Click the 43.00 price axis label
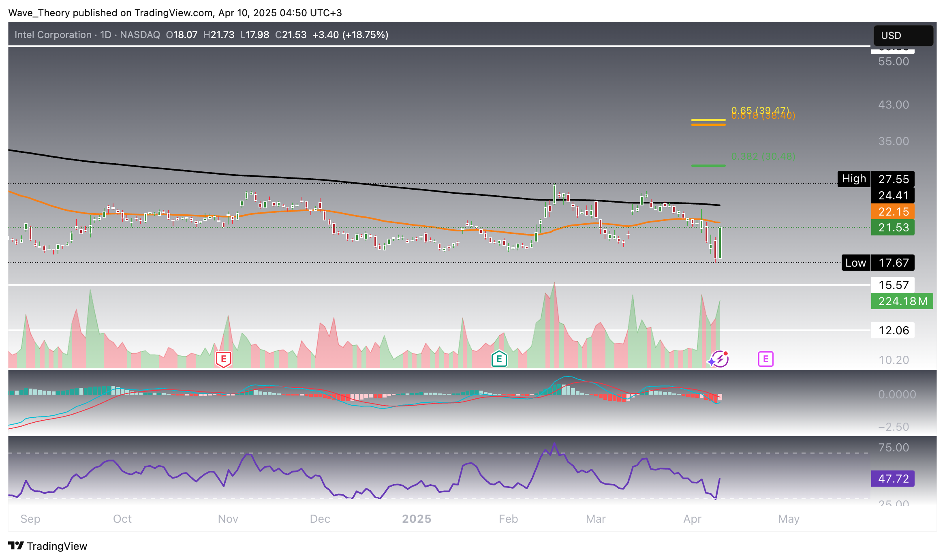 (894, 105)
